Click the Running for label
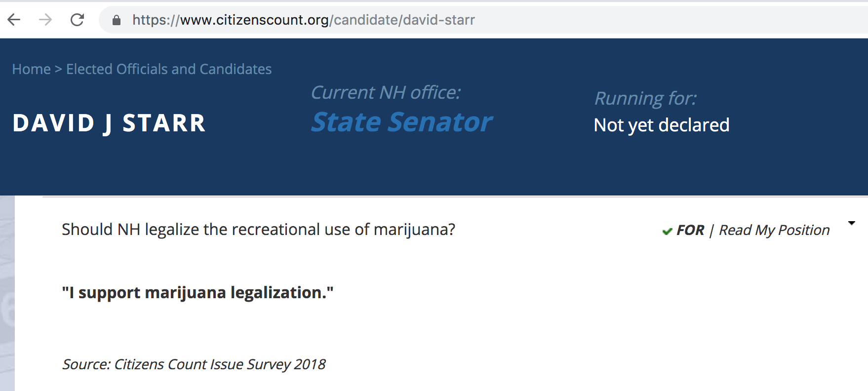This screenshot has width=868, height=391. (645, 98)
